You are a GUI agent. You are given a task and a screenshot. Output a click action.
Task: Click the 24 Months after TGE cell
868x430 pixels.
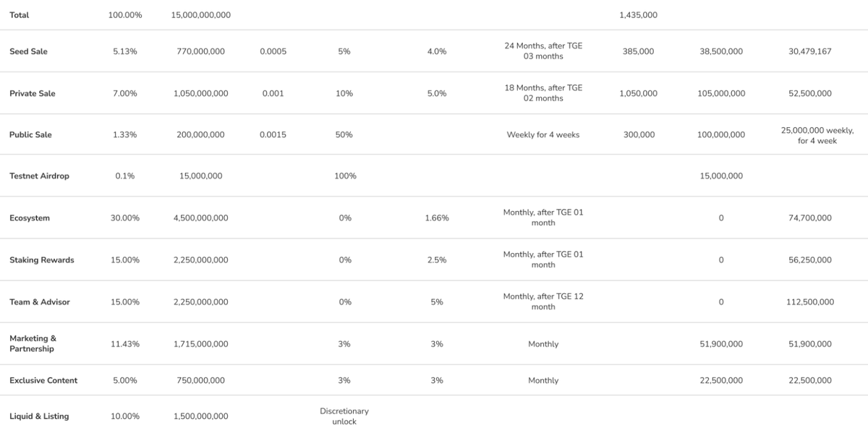click(x=542, y=51)
